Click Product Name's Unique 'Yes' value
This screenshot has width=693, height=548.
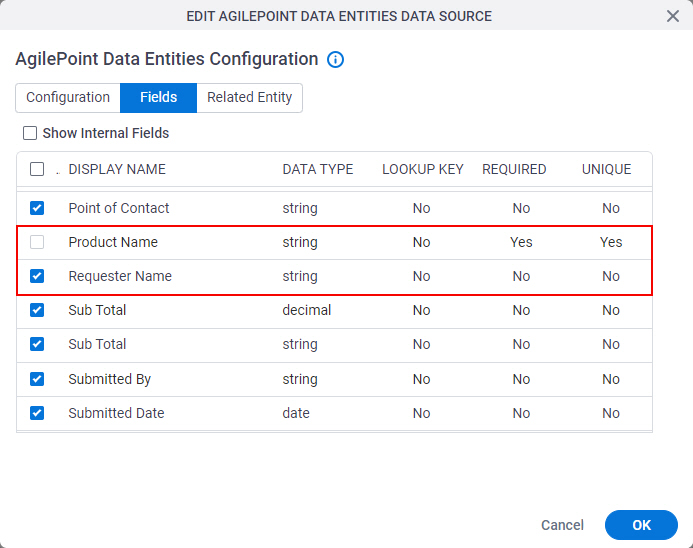(611, 242)
